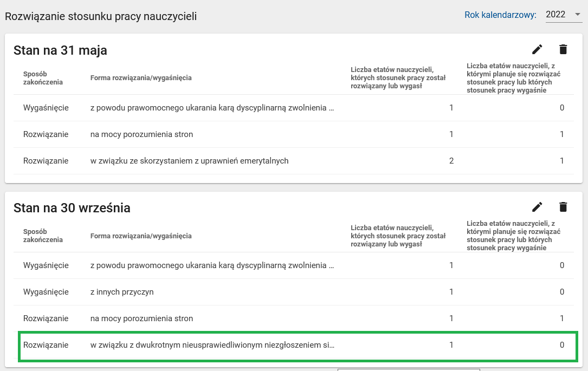Click the edit pencil icon for 'Stan na 31 maja'
Image resolution: width=588 pixels, height=371 pixels.
(x=537, y=49)
